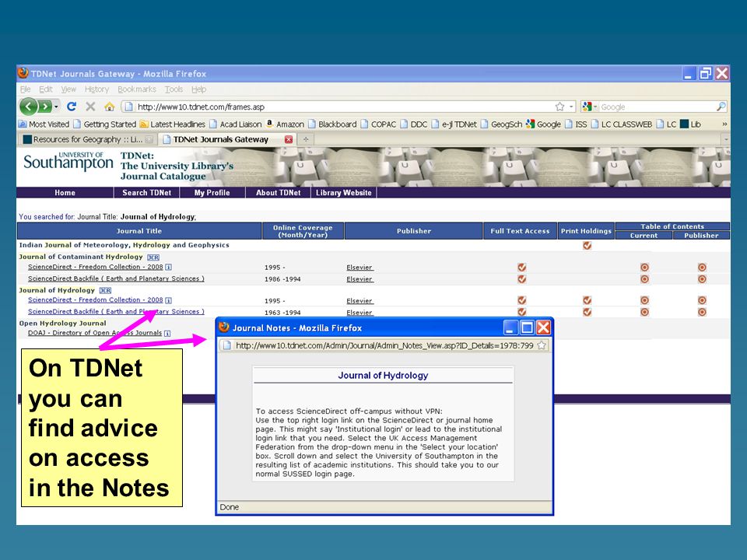Click full text check for Journal of Hydrology 1995 row
The image size is (747, 560).
tap(521, 300)
